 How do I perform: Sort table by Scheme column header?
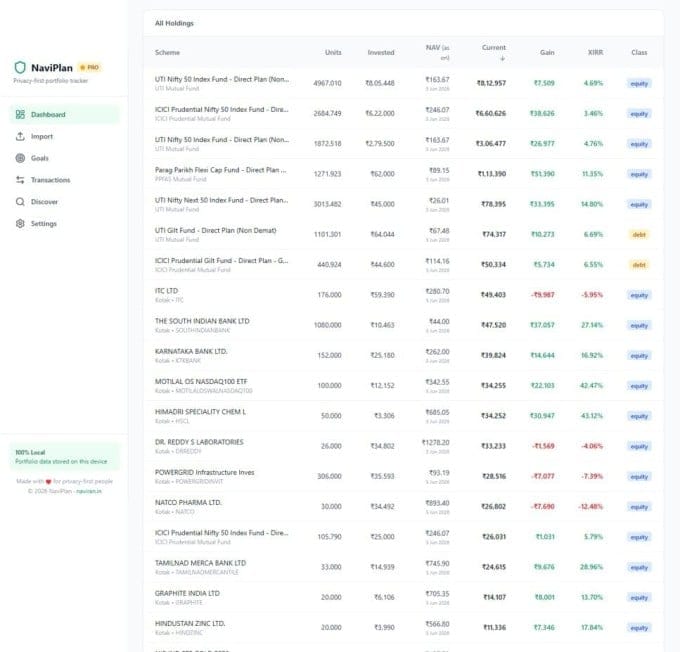coord(167,52)
